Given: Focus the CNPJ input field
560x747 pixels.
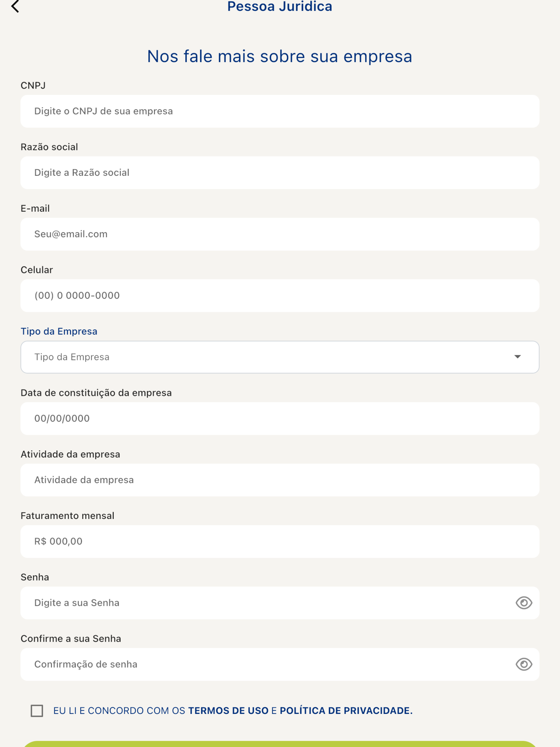Looking at the screenshot, I should 280,111.
